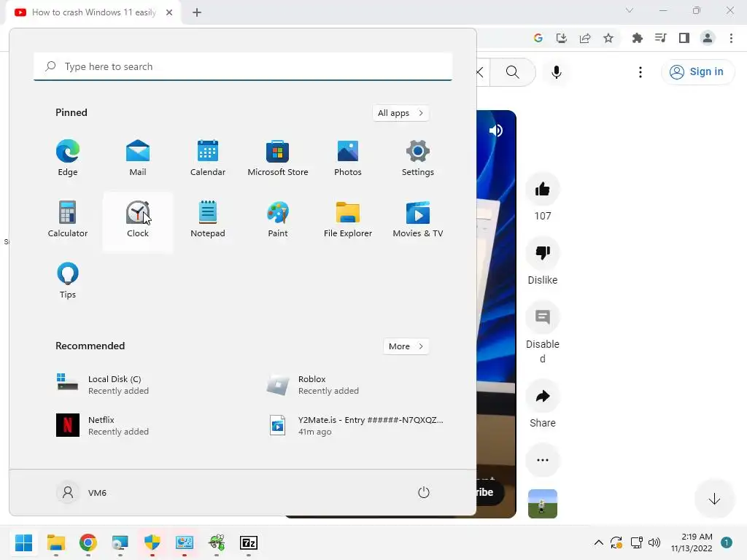Open the display settings taskbar icon
The width and height of the screenshot is (747, 560).
point(185,542)
